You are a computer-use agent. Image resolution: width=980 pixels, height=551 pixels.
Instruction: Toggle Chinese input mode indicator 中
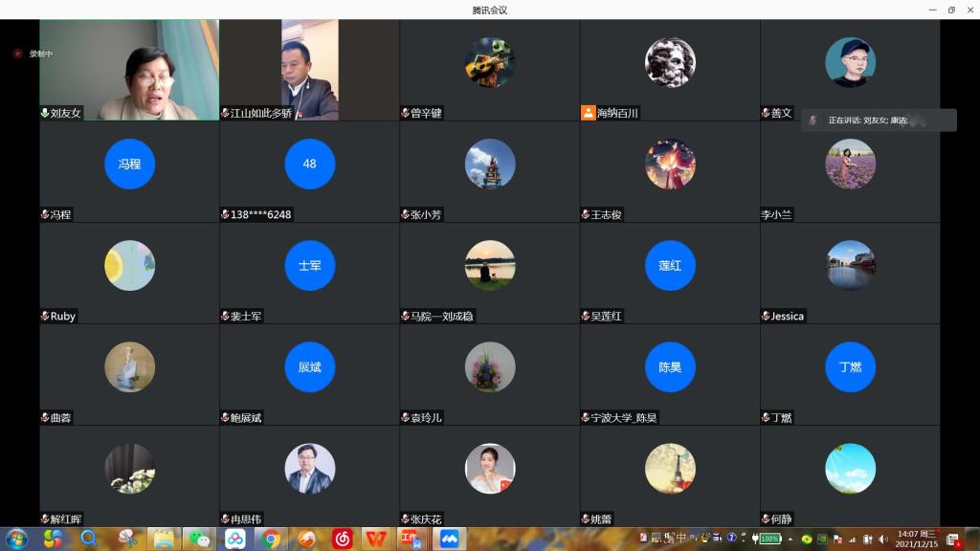(x=681, y=538)
